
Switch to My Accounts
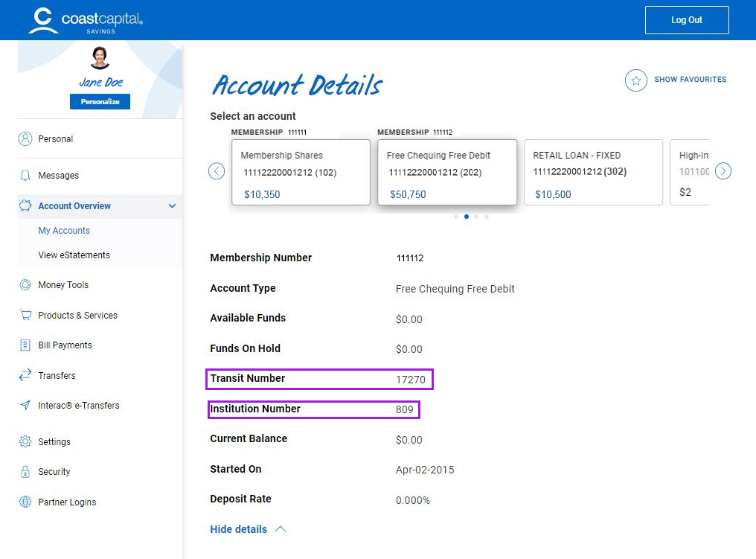63,230
